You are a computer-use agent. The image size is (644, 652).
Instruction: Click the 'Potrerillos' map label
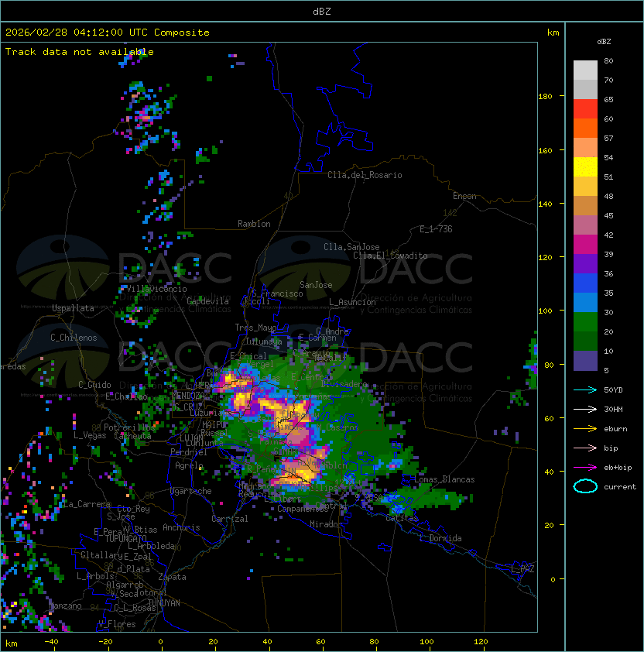point(129,427)
